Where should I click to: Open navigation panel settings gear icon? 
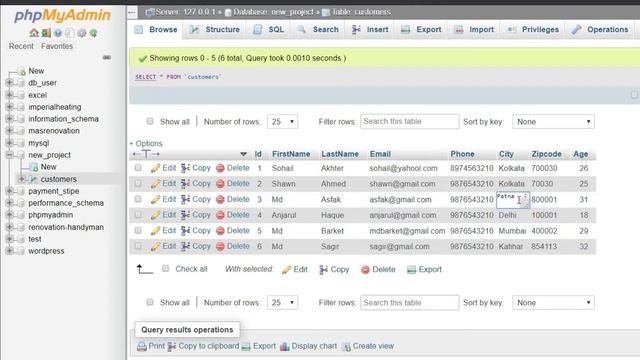point(82,33)
